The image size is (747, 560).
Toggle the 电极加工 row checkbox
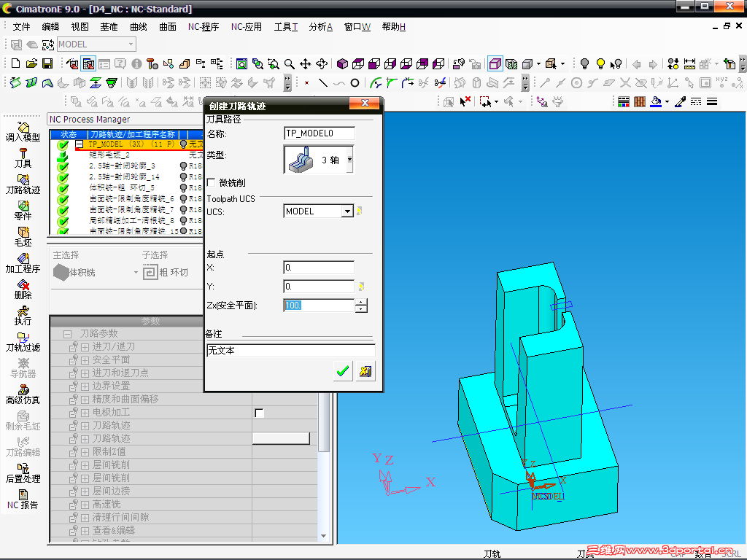click(259, 413)
